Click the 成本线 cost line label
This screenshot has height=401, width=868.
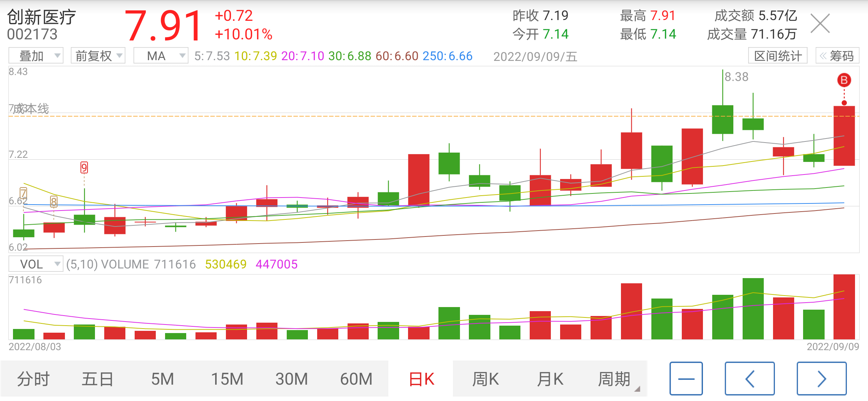(30, 109)
